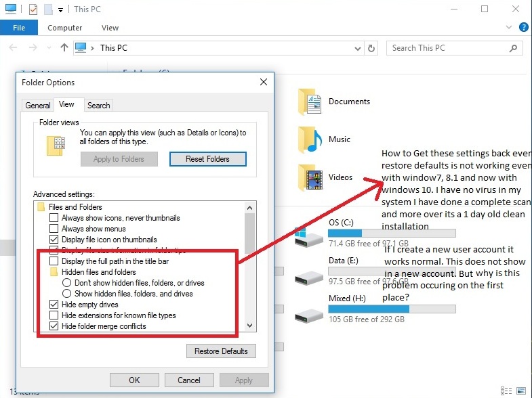
Task: Go forward using the Forward arrow
Action: tap(33, 48)
